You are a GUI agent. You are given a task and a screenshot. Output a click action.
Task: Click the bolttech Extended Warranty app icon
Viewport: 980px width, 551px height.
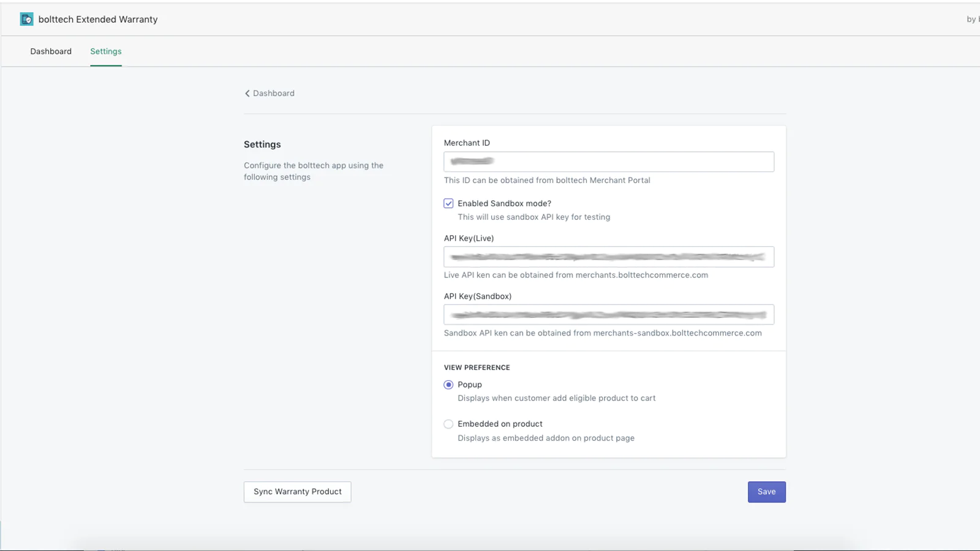tap(26, 19)
